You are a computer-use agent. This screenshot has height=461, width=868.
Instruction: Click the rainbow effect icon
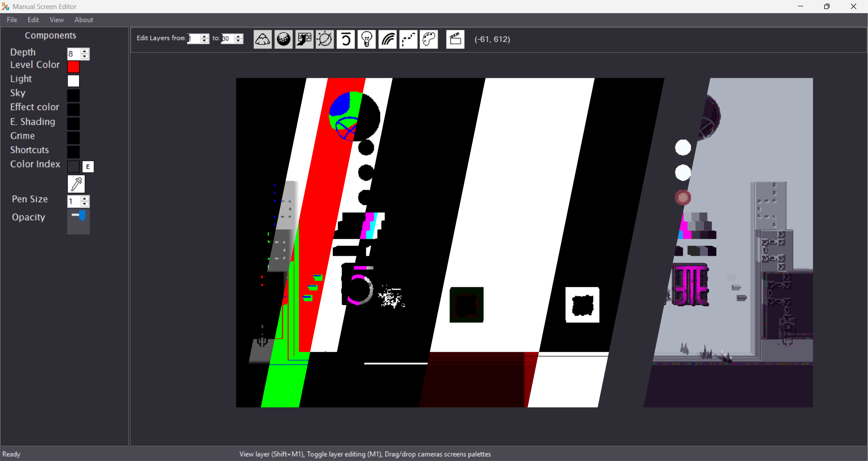[387, 39]
